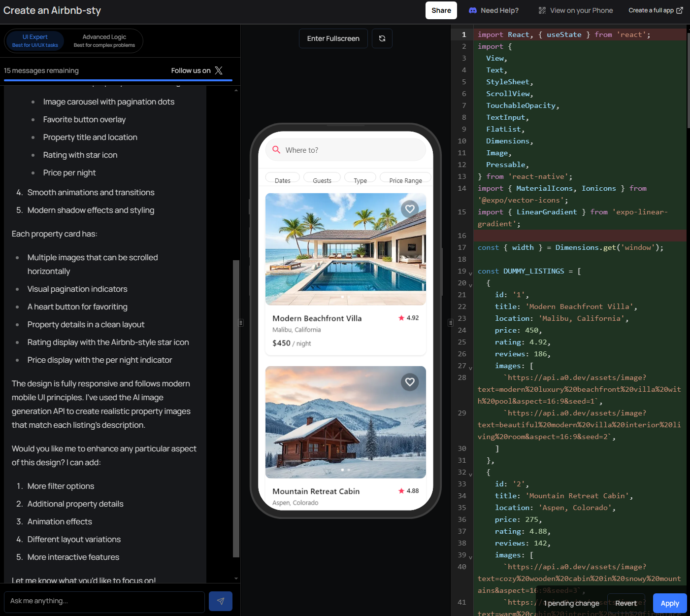Click Enter Fullscreen button
Viewport: 690px width, 616px height.
[333, 38]
